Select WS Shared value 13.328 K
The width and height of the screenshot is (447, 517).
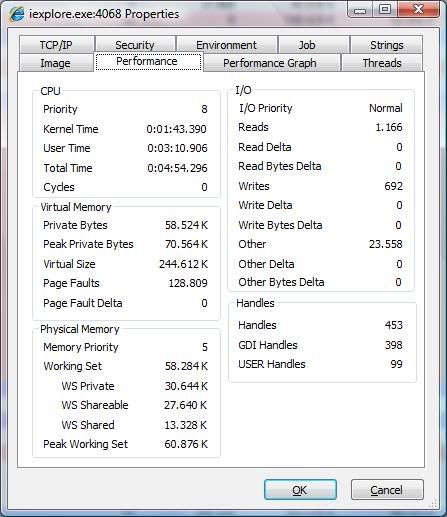186,425
